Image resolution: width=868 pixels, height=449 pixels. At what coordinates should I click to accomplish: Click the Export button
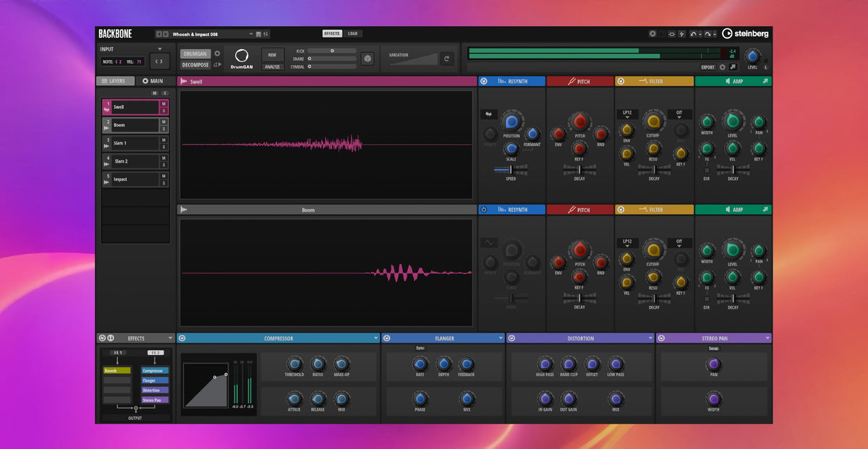[x=707, y=67]
